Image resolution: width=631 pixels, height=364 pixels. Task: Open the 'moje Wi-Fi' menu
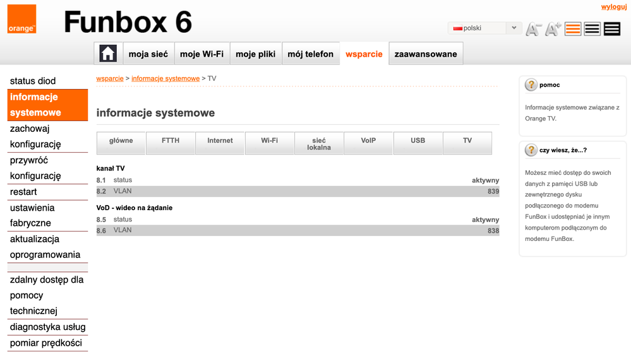(201, 54)
